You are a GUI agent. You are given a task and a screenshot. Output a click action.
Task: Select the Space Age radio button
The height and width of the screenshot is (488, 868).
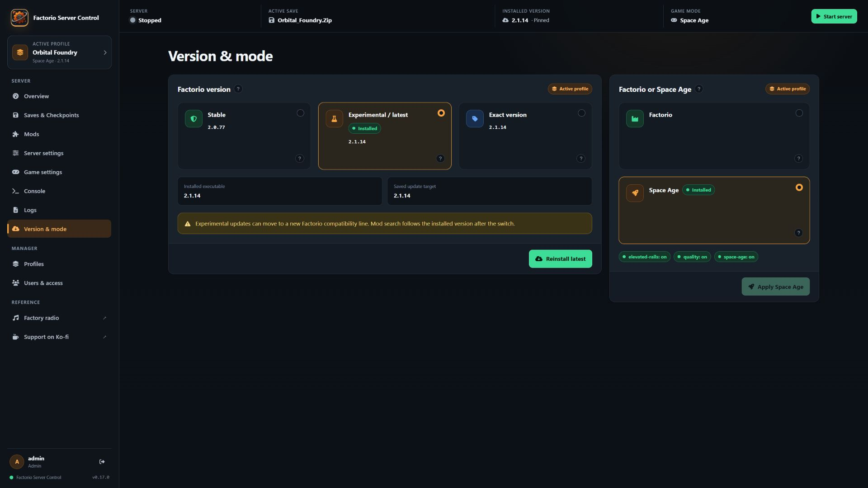(x=799, y=188)
